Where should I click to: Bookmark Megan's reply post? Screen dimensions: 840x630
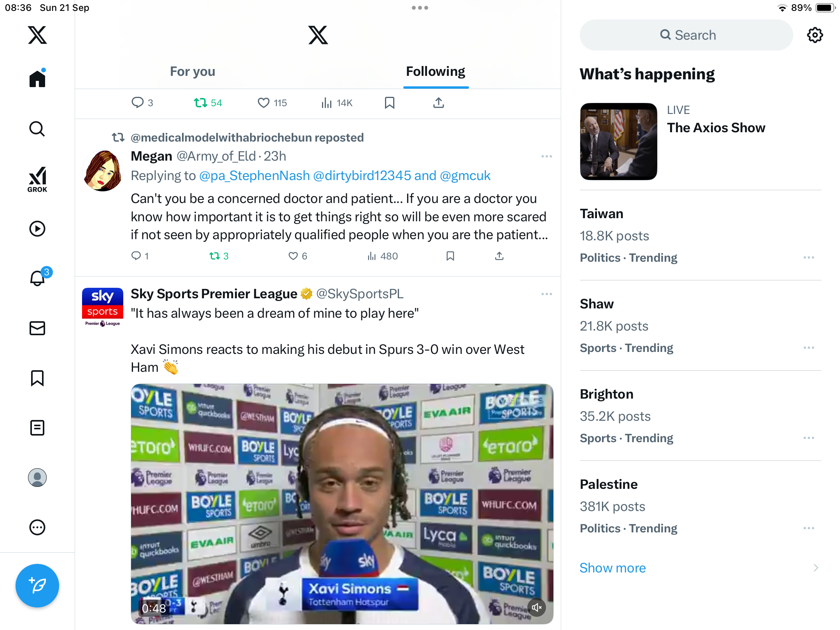(450, 256)
